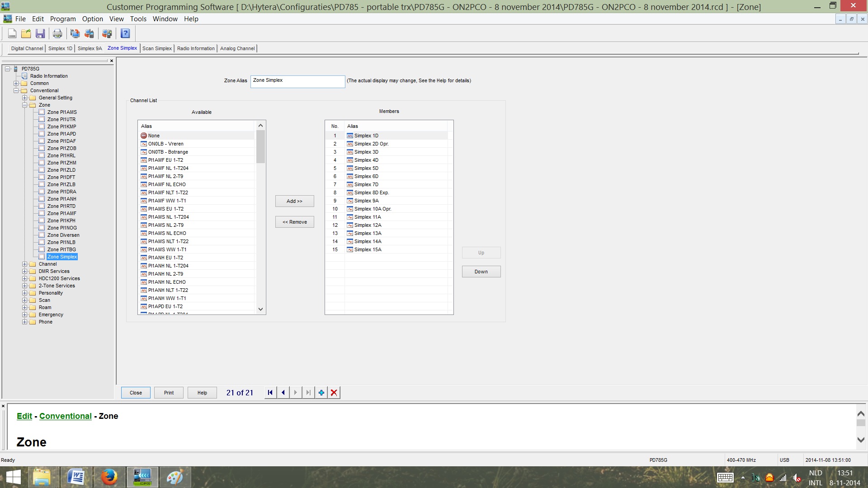Click the red X delete zone icon
Viewport: 868px width, 488px height.
[334, 393]
